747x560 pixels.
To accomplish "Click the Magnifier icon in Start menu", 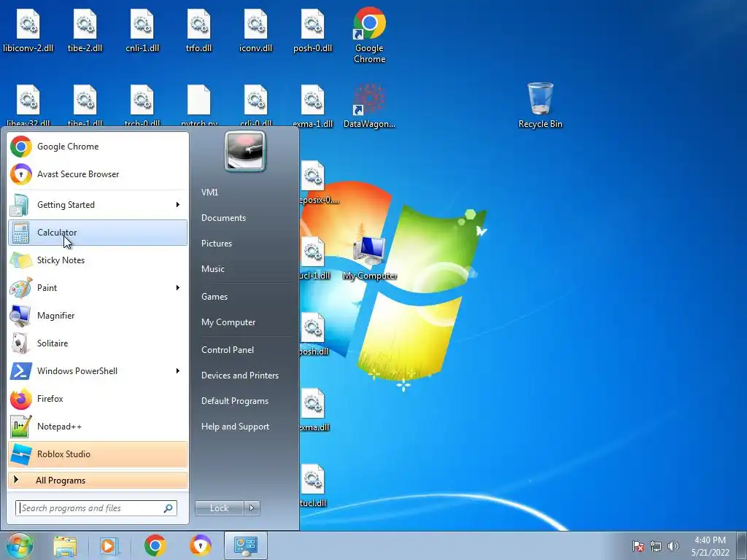I will click(21, 315).
